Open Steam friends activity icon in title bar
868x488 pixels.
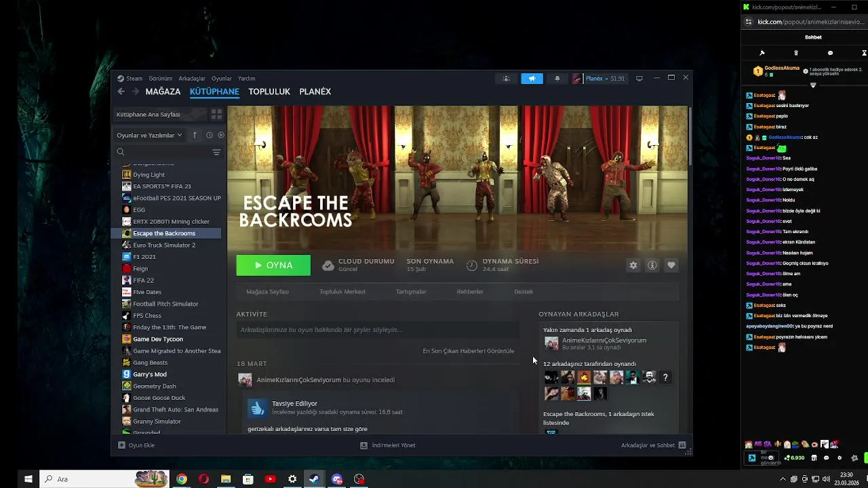pyautogui.click(x=506, y=79)
